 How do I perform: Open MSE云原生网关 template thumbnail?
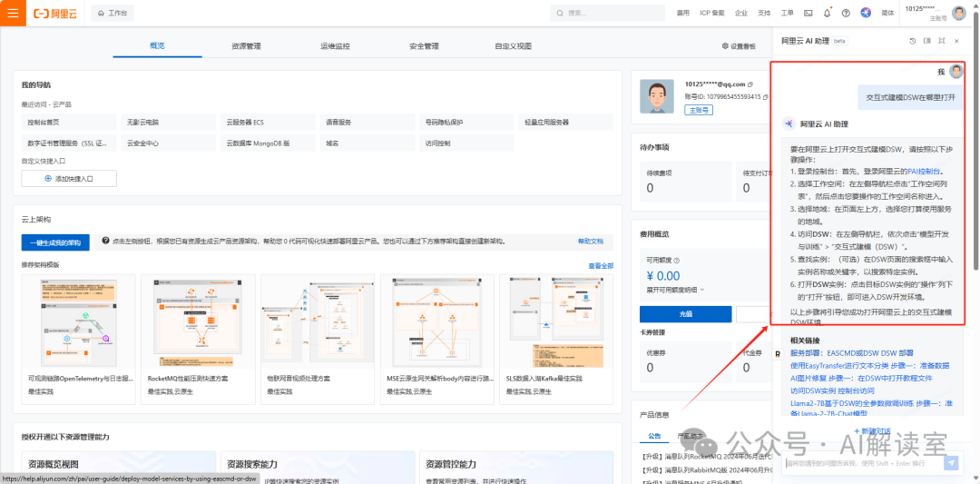436,321
